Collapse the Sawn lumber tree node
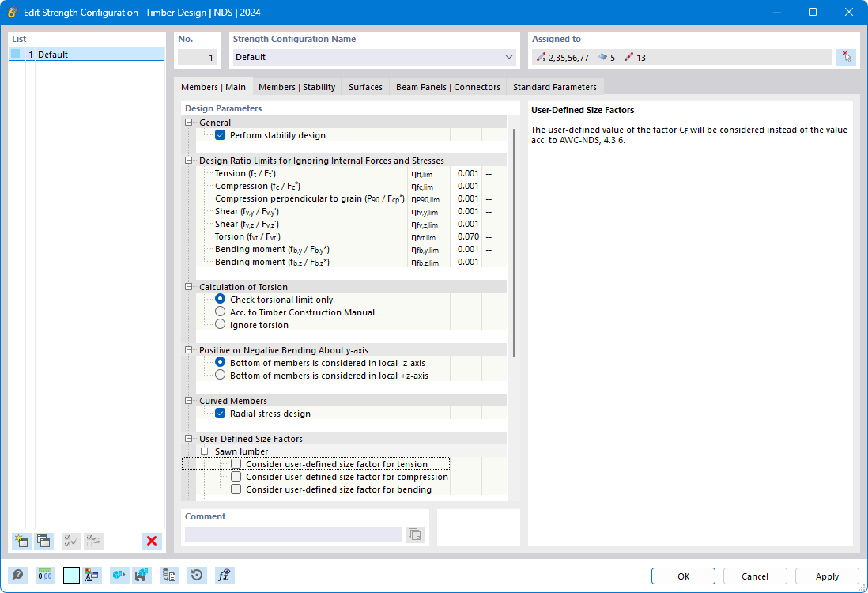This screenshot has height=593, width=868. pos(204,451)
